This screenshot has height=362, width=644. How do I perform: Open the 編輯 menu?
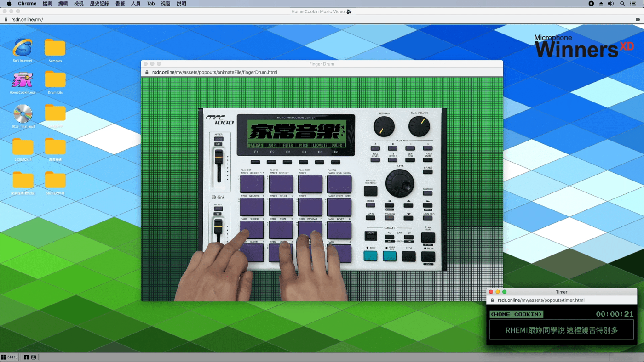point(63,3)
